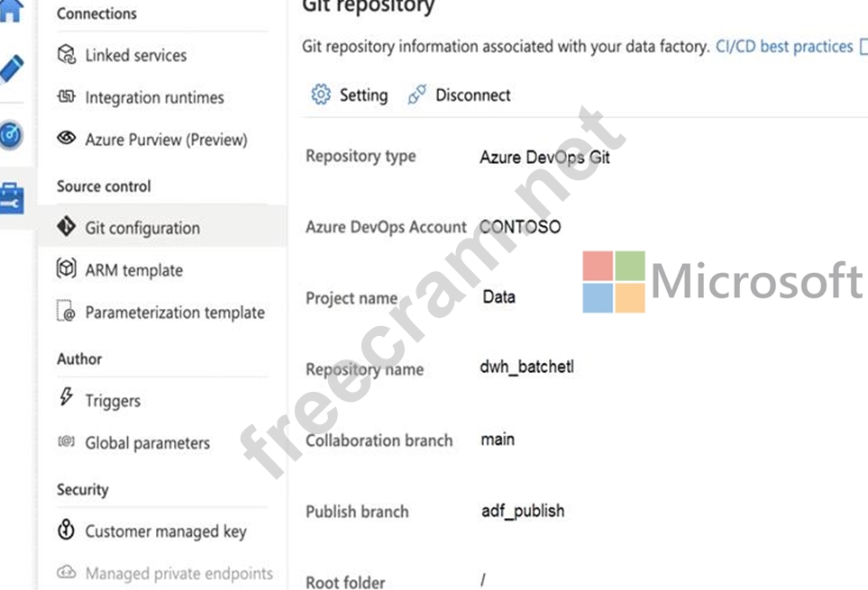The height and width of the screenshot is (590, 868).
Task: Click the ARM template cube icon
Action: (67, 269)
